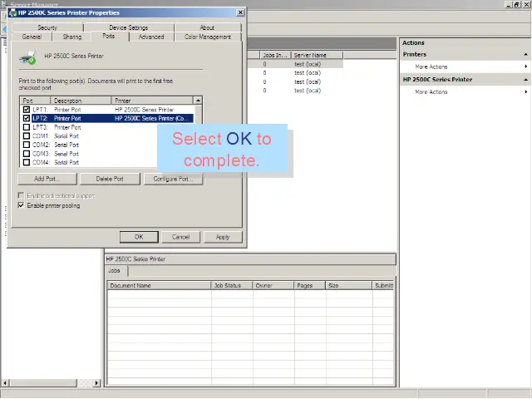
Task: Check the COM2 serial port checkbox
Action: coord(27,145)
